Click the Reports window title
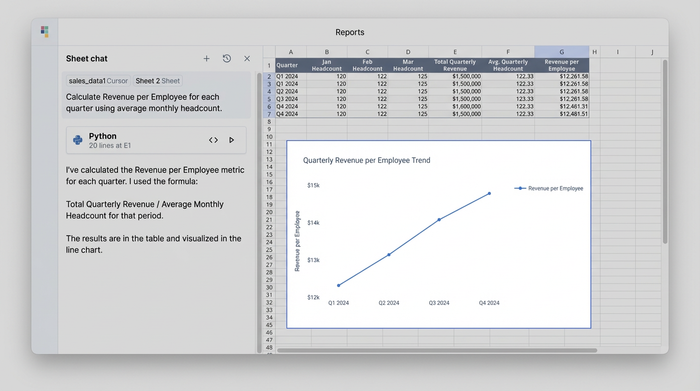 (350, 32)
